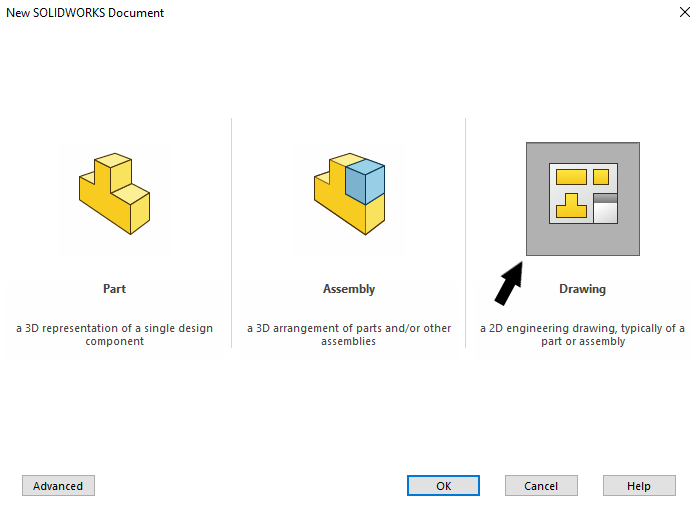Click the Drawing description about 2D engineering drawing

(x=582, y=334)
